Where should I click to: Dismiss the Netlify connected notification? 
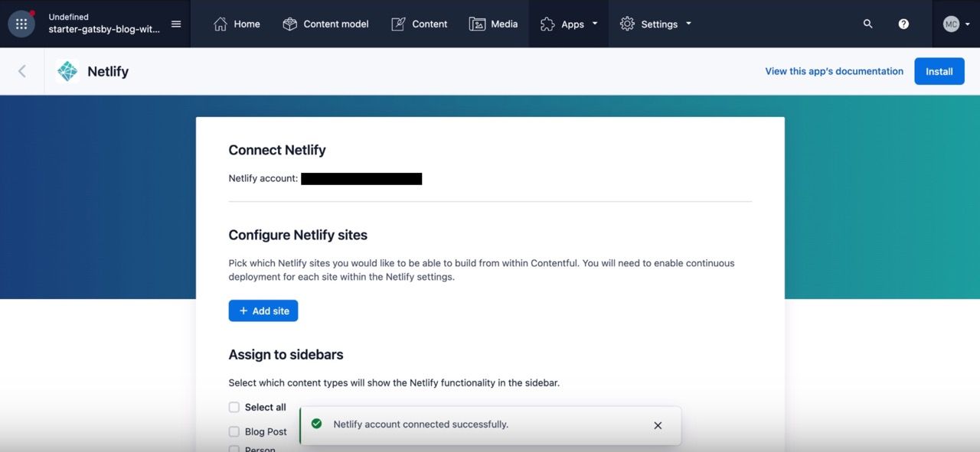658,425
